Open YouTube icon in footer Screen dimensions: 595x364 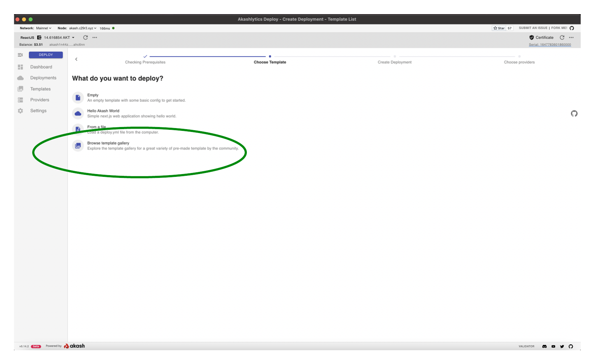click(553, 346)
